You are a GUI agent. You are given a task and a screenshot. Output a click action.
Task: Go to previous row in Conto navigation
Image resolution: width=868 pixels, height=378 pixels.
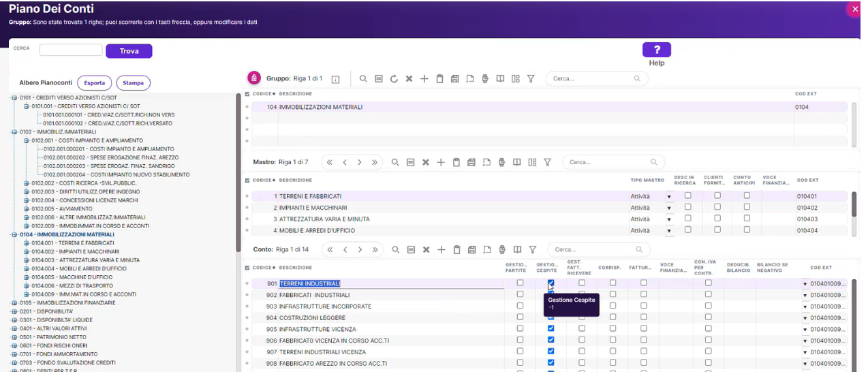coord(345,250)
